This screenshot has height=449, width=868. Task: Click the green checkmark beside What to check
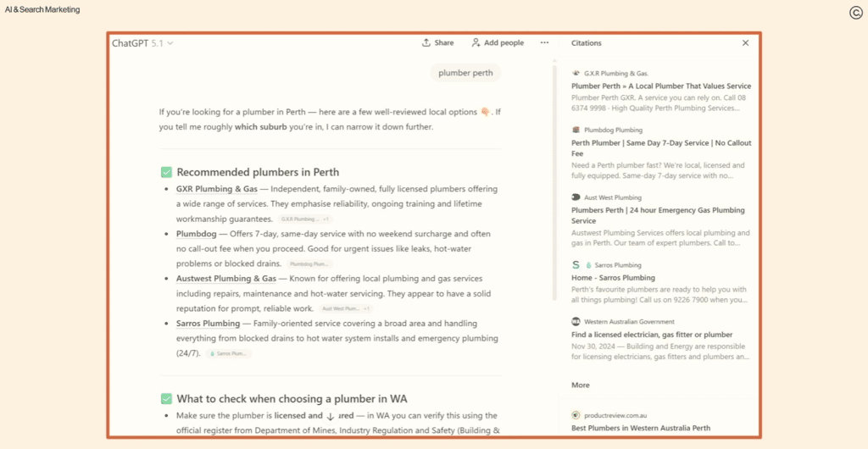pos(166,399)
